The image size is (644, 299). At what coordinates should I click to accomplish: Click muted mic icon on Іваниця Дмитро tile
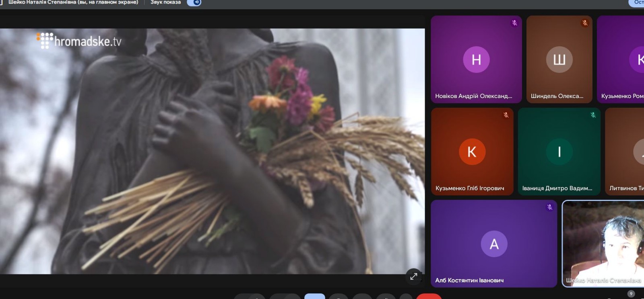tap(593, 115)
